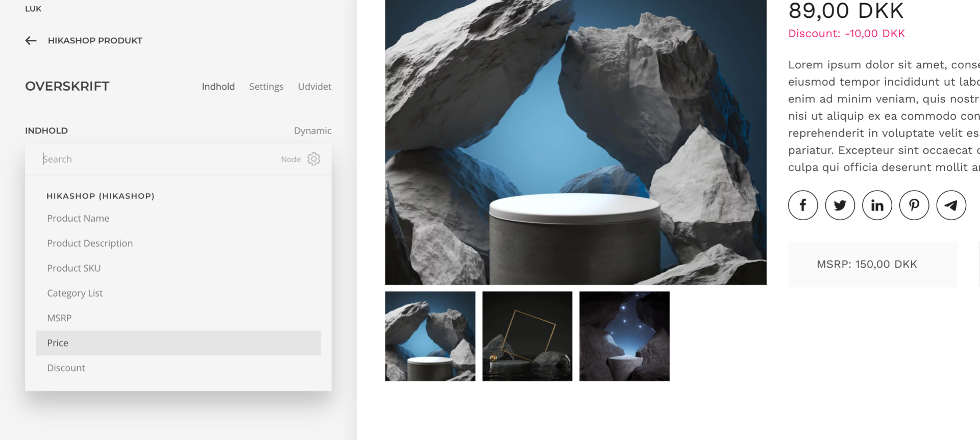
Task: Share product on Twitter
Action: [840, 205]
